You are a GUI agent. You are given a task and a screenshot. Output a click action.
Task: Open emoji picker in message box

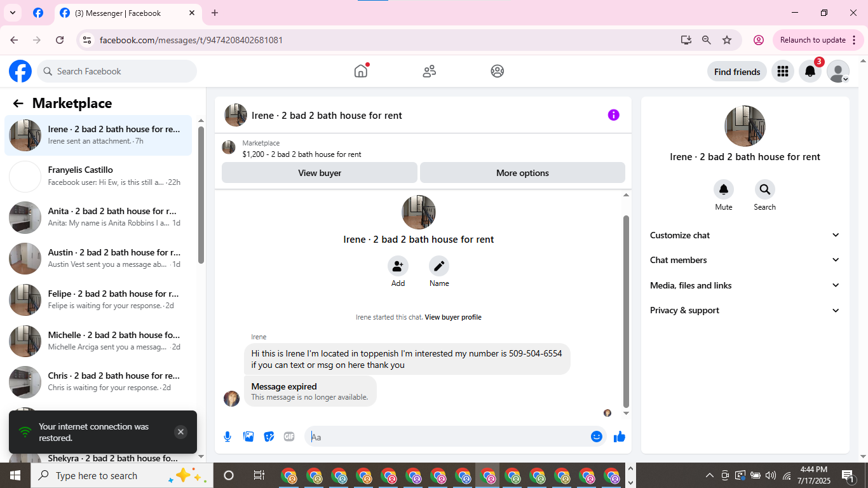click(596, 437)
